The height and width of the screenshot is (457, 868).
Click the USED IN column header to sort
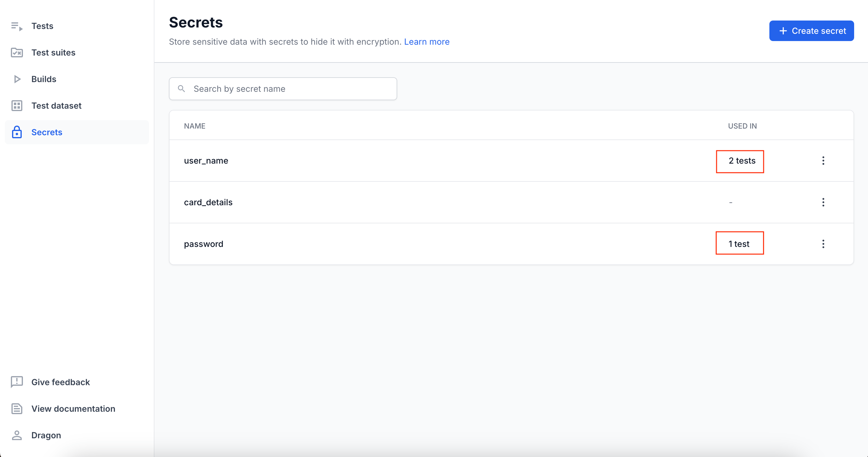tap(743, 125)
